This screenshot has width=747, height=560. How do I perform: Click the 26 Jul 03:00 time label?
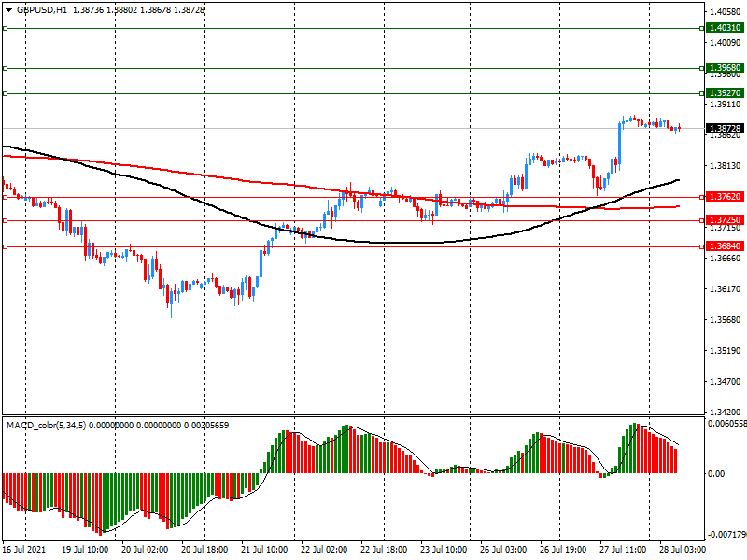coord(503,549)
